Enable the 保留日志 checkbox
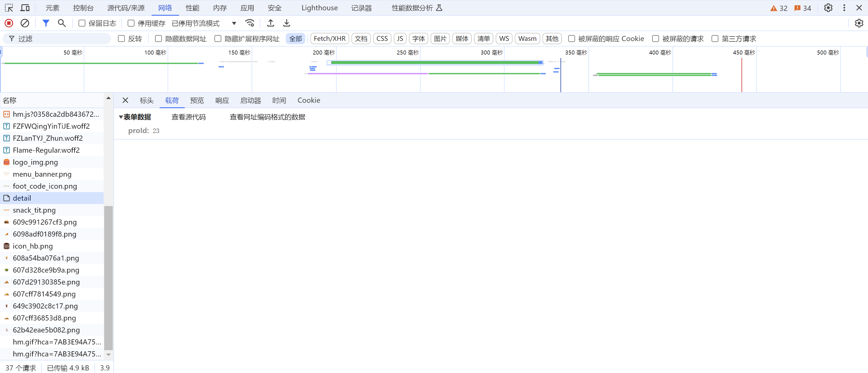Image resolution: width=868 pixels, height=373 pixels. tap(82, 23)
